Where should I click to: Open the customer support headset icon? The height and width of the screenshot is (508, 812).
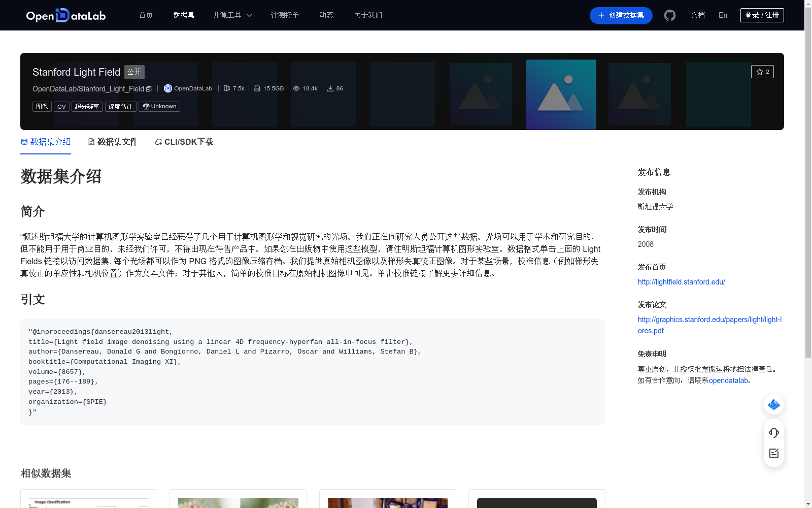pyautogui.click(x=774, y=432)
